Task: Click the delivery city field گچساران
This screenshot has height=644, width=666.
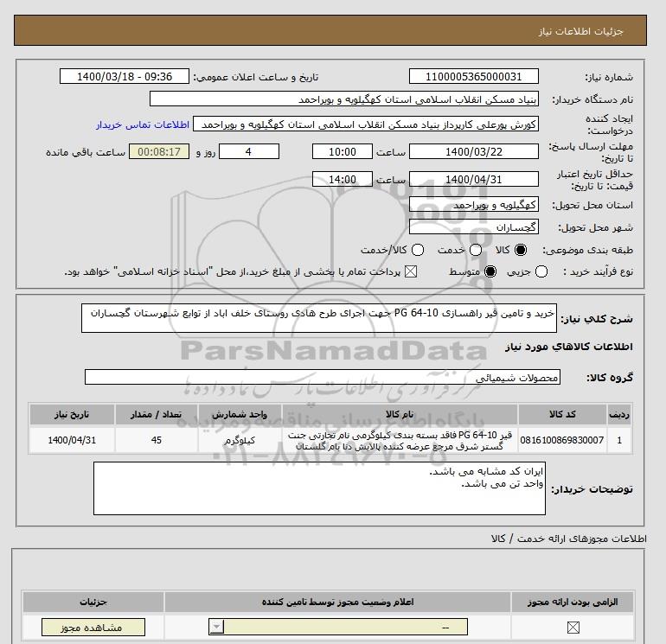Action: (474, 226)
